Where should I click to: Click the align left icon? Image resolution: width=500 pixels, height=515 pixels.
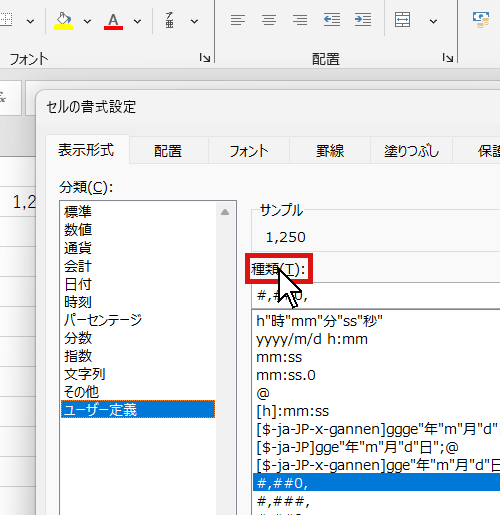[238, 20]
